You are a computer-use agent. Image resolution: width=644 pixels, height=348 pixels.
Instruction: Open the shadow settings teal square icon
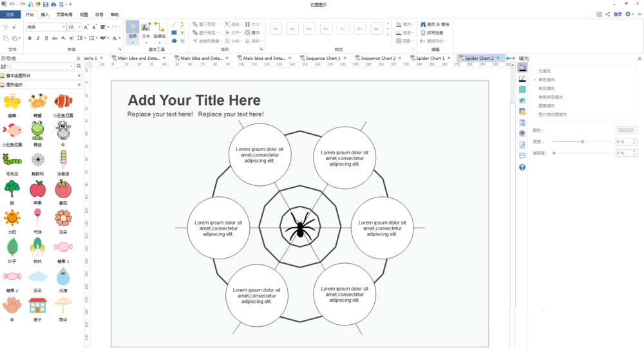click(x=522, y=89)
